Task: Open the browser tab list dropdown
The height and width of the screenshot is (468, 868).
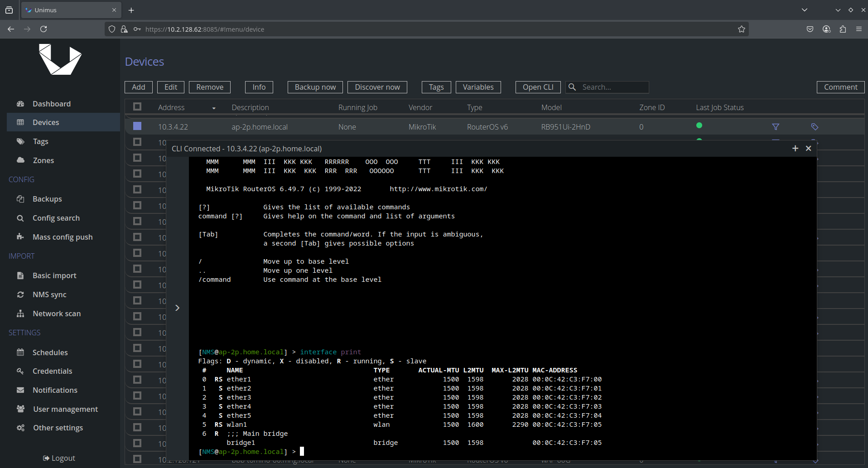Action: pos(805,10)
